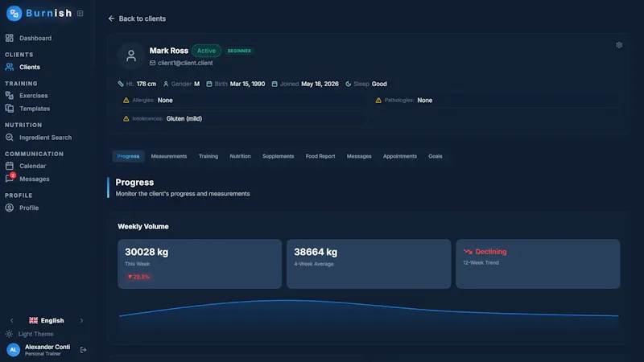Select 'Gluten (mild)' intolerance text
The width and height of the screenshot is (644, 362).
click(184, 118)
